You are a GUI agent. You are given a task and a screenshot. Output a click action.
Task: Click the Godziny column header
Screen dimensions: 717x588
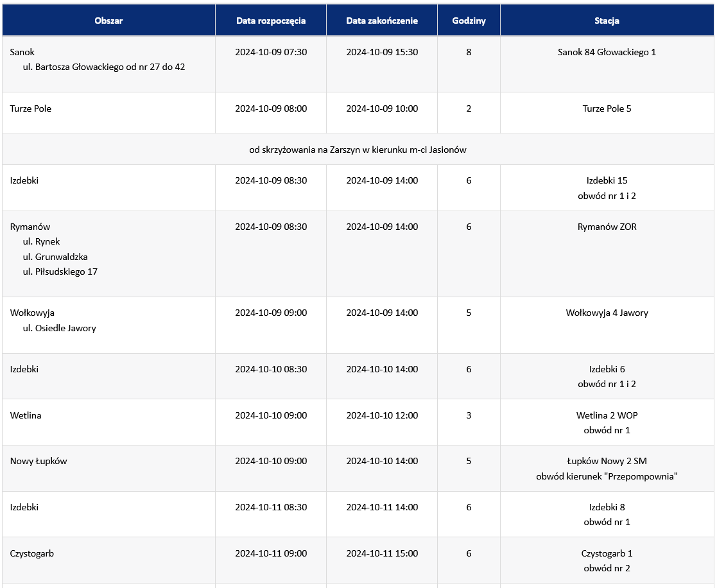pos(469,21)
